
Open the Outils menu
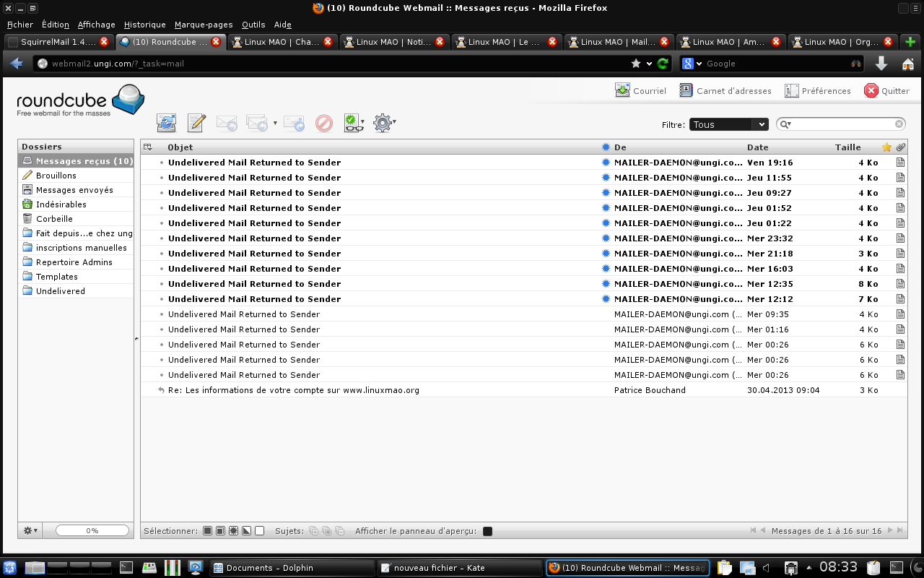[x=254, y=25]
